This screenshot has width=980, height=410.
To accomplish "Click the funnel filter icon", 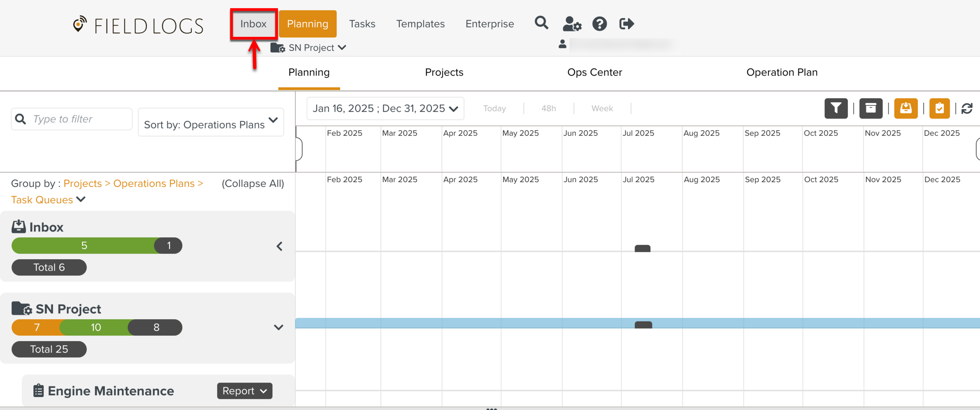I will pos(836,108).
